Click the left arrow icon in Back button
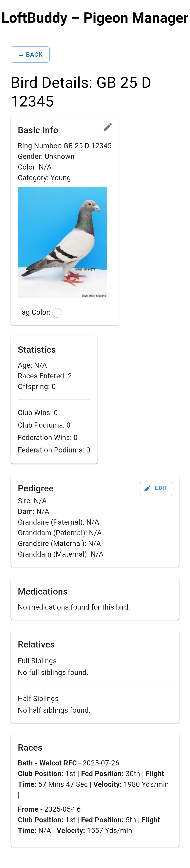Screen dimensions: 190x868 click(x=21, y=55)
